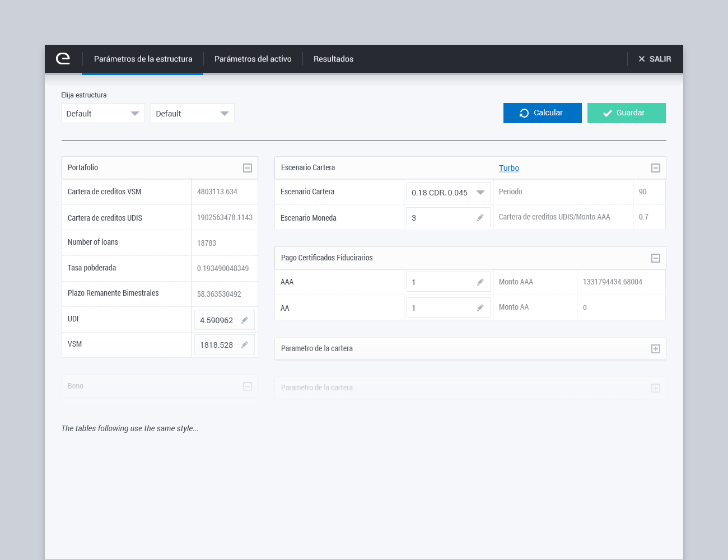Viewport: 728px width, 560px height.
Task: Collapse the Pago Certificados Fiduciarios panel
Action: point(656,258)
